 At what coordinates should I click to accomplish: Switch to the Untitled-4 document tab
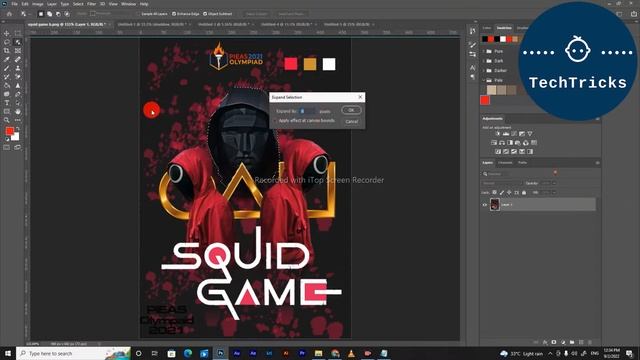point(286,24)
